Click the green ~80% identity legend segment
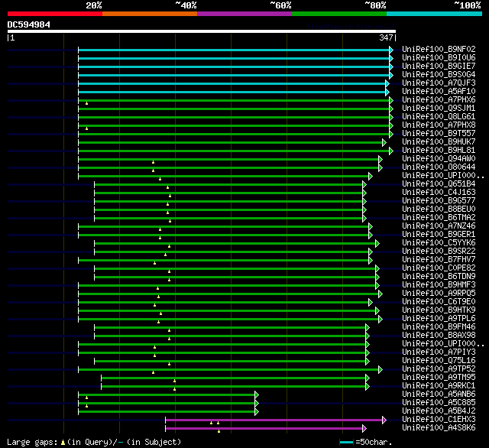Viewport: 489px width, 448px height. point(339,14)
